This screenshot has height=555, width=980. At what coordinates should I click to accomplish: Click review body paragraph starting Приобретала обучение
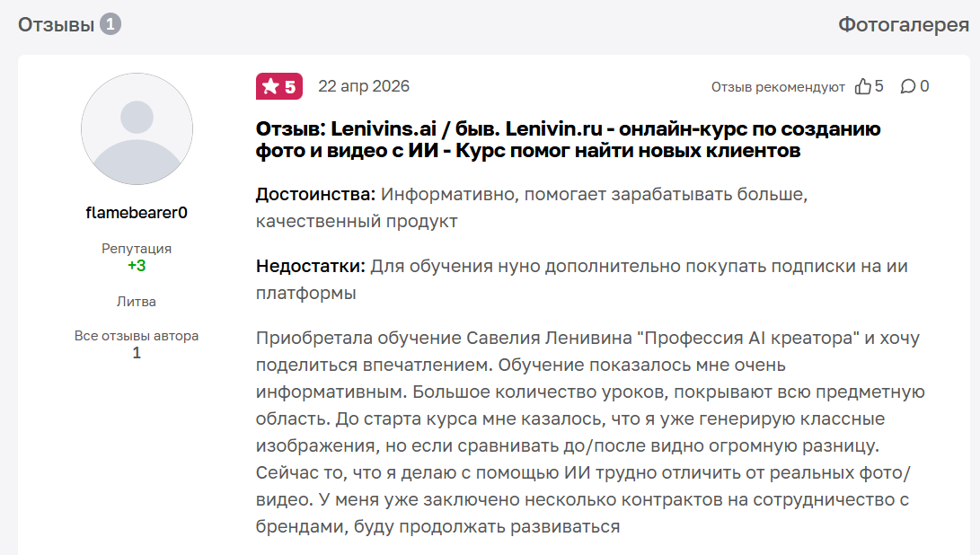[590, 432]
